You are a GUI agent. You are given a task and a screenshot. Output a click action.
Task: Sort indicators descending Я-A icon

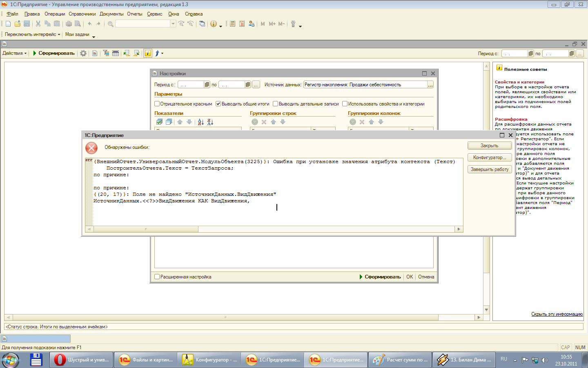point(210,122)
